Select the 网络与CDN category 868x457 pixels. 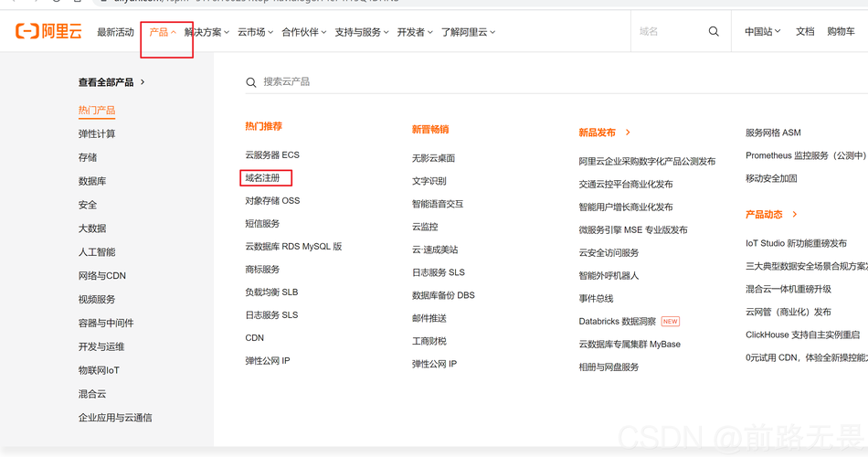point(101,276)
